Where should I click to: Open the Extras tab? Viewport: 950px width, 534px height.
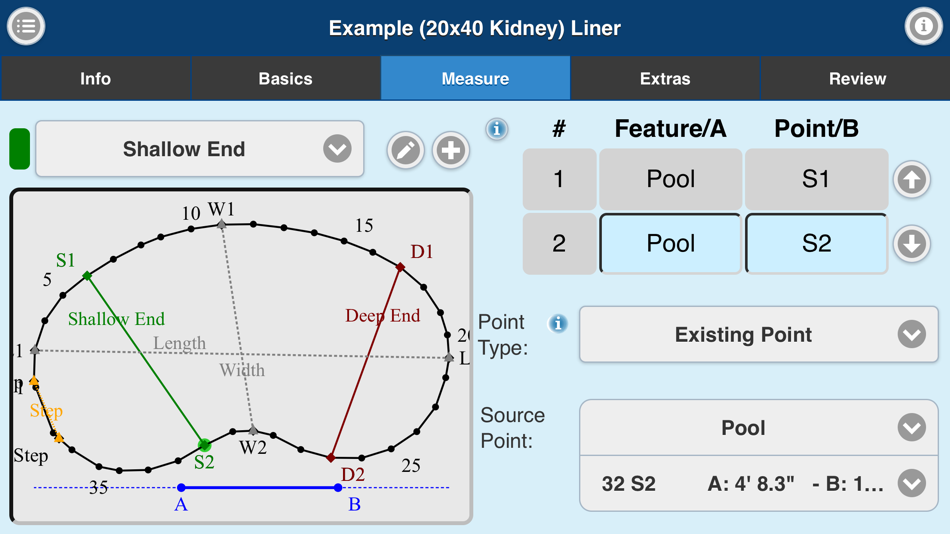click(x=665, y=79)
